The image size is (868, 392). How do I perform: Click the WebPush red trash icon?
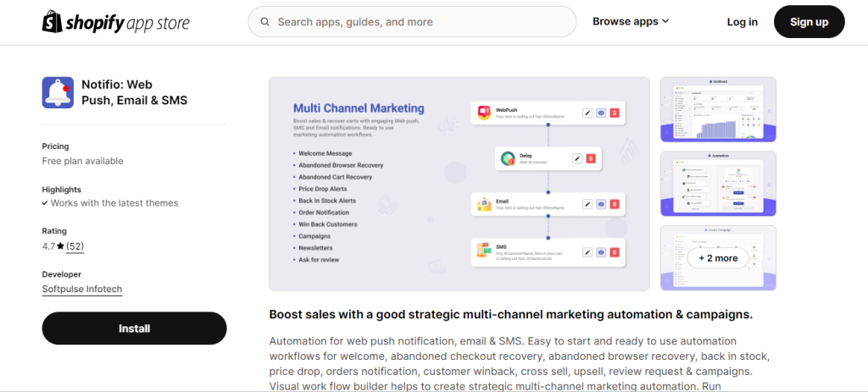click(x=615, y=113)
